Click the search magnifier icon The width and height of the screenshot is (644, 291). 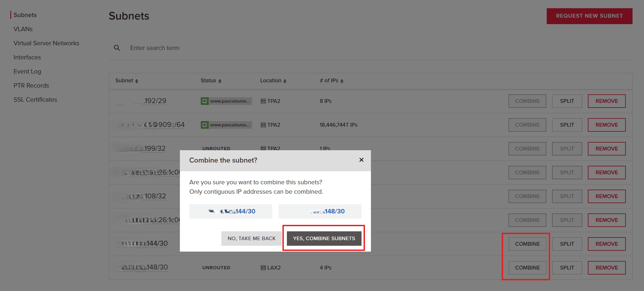(117, 48)
